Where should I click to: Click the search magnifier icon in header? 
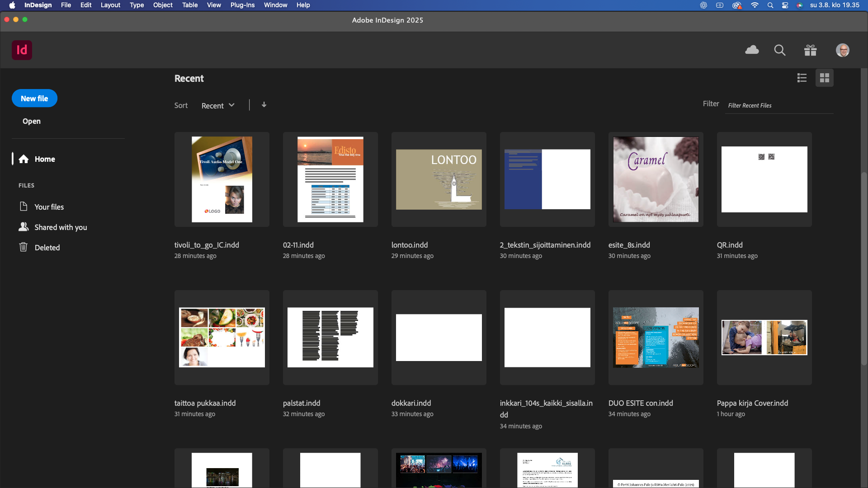click(780, 50)
